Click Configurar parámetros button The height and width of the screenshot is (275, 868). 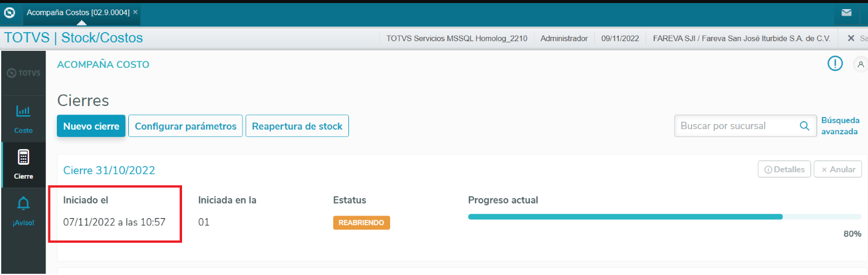185,126
